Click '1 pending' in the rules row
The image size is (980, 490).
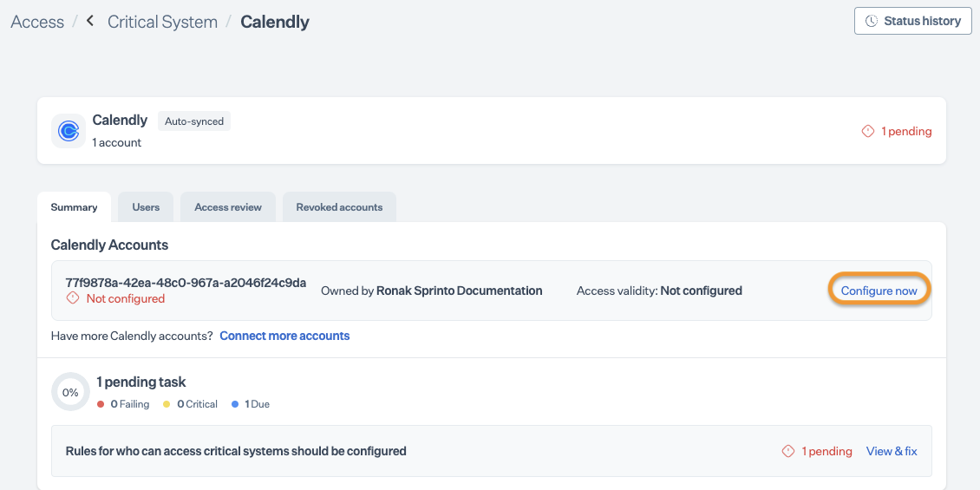[x=826, y=451]
